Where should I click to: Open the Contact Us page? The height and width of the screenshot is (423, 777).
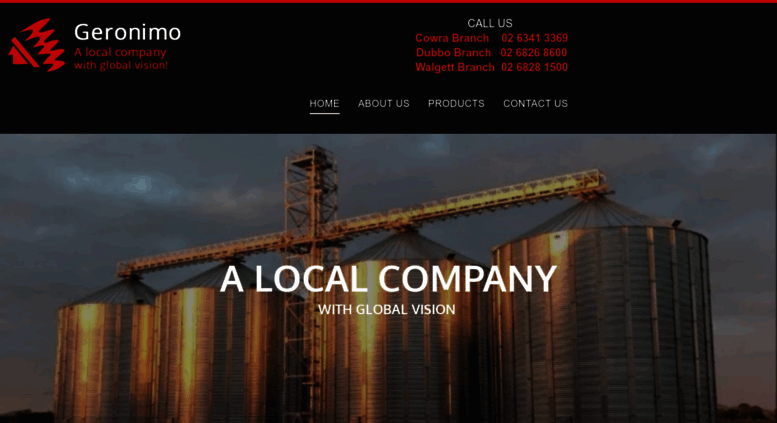point(535,104)
